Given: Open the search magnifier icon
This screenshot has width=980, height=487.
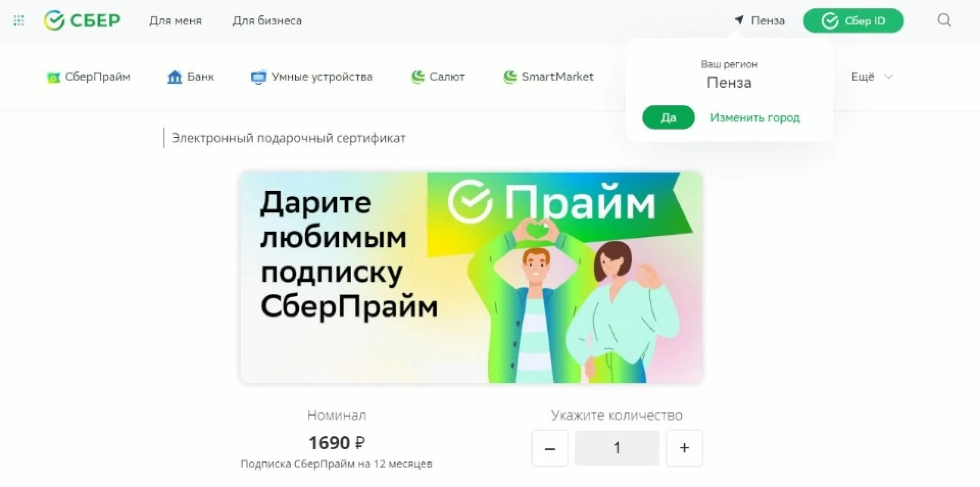Looking at the screenshot, I should pyautogui.click(x=944, y=20).
